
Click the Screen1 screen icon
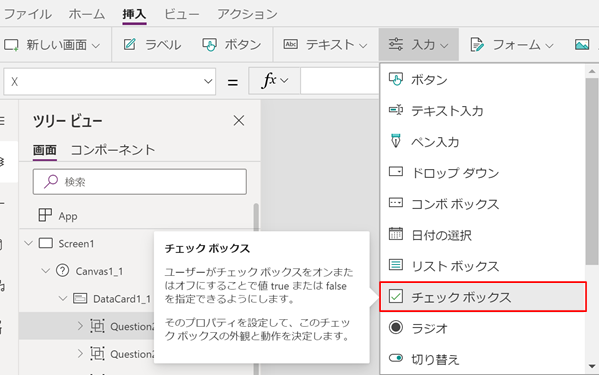[x=46, y=243]
